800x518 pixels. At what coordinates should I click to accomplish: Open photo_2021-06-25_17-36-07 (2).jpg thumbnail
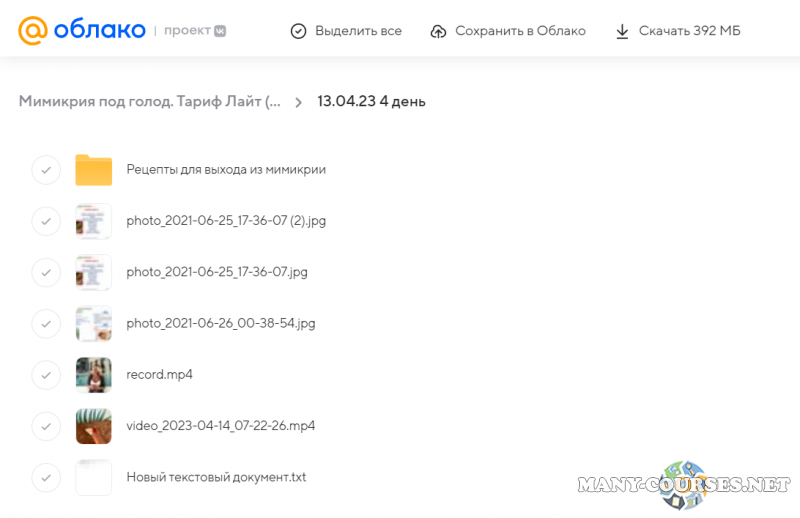[x=93, y=221]
